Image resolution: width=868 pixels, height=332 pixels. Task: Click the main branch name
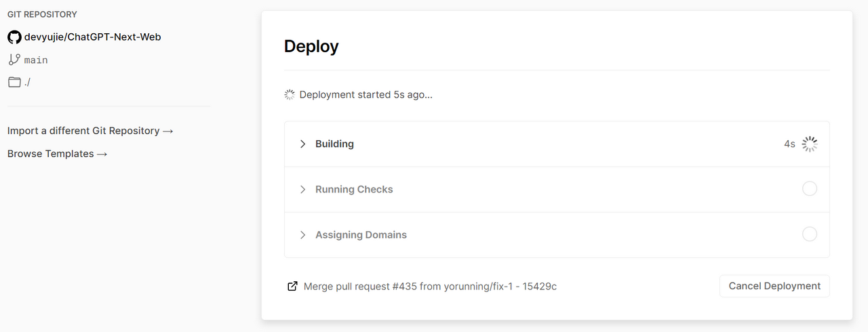(x=36, y=60)
